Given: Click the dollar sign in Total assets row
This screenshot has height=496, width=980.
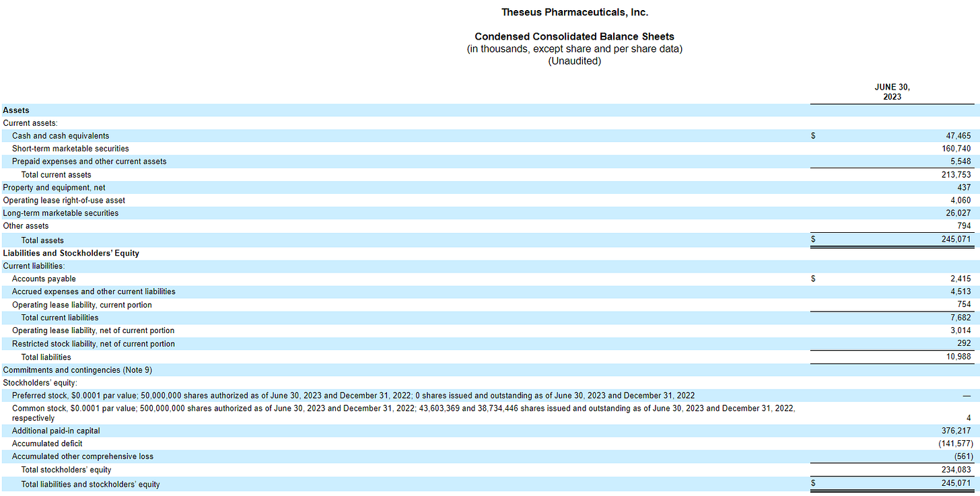Looking at the screenshot, I should 813,240.
